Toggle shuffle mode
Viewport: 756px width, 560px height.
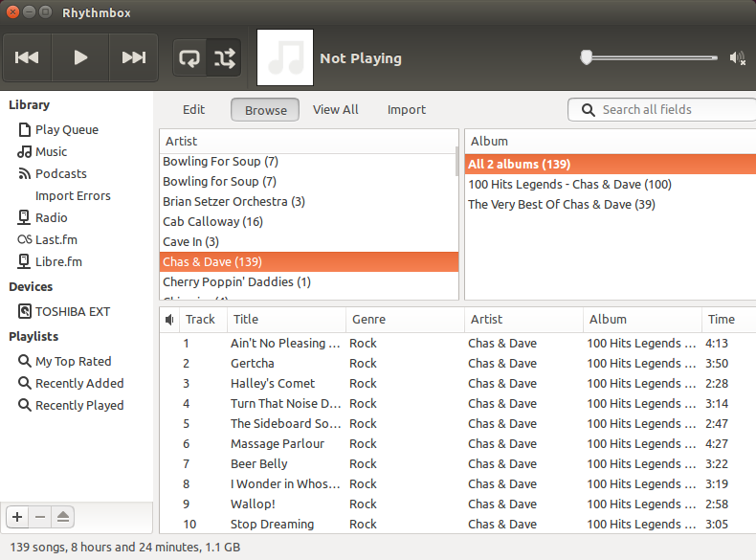tap(224, 58)
